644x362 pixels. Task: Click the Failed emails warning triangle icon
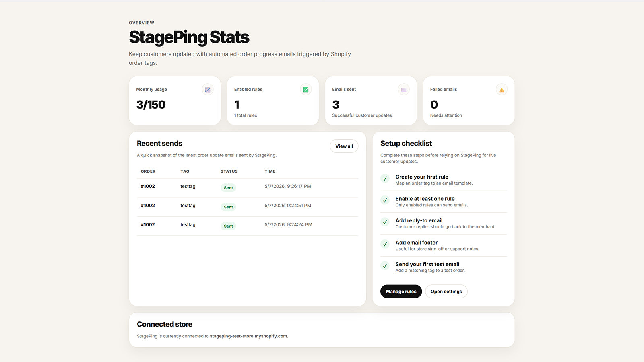(x=502, y=90)
